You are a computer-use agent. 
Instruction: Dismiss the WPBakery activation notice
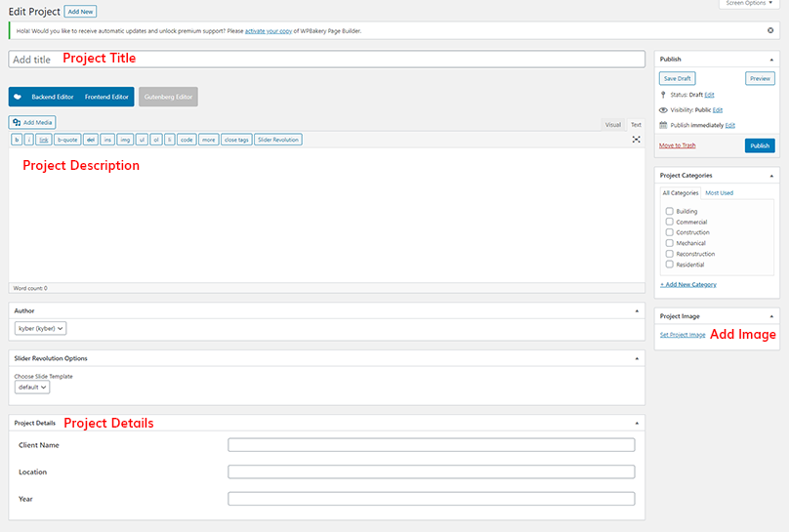pos(770,30)
